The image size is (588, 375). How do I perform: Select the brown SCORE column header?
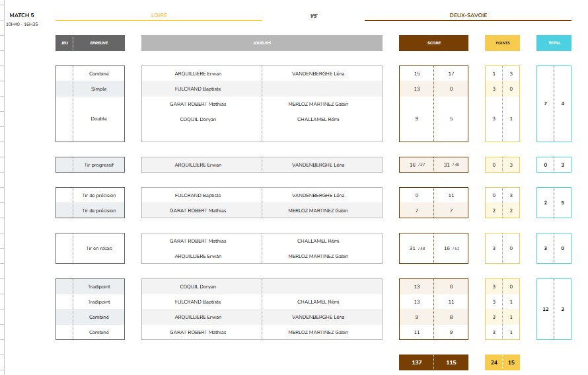tap(433, 43)
